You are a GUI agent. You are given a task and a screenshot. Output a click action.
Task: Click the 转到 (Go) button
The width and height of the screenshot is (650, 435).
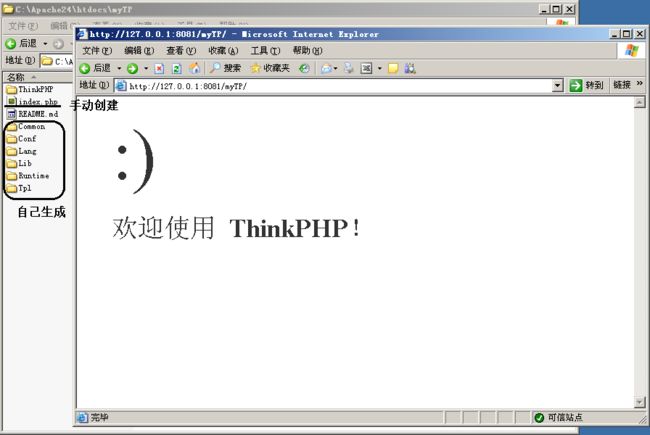coord(586,85)
